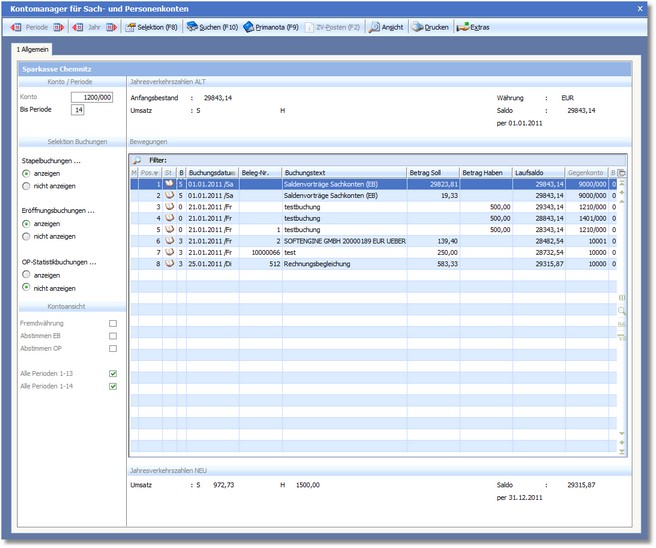Click the next Periode arrow icon

[x=58, y=27]
